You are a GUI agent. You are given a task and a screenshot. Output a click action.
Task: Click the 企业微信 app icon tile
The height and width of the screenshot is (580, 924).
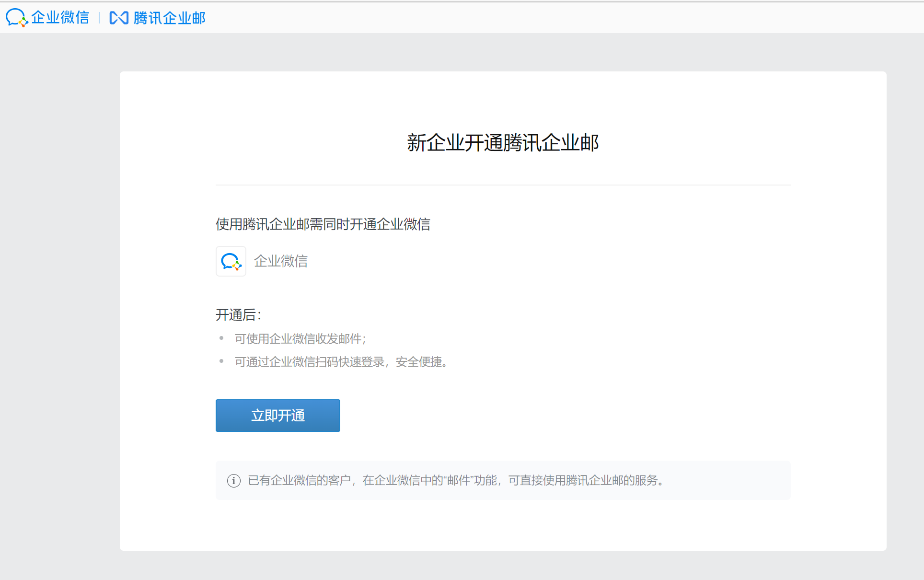pos(231,261)
